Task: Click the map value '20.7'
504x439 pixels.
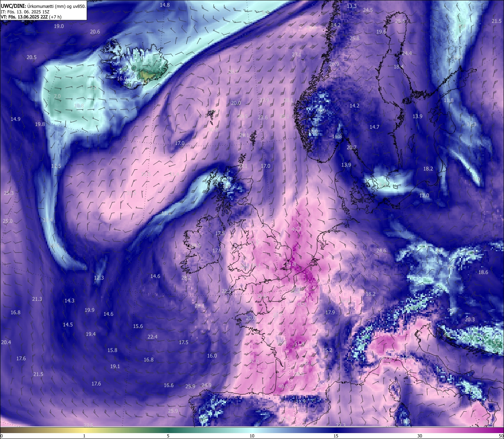Action: (351, 147)
